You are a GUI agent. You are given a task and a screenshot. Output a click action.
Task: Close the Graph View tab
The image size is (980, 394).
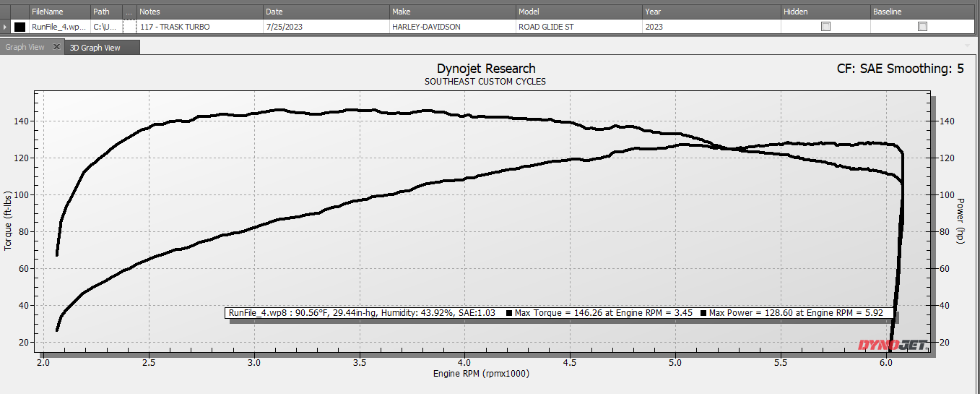[x=57, y=47]
